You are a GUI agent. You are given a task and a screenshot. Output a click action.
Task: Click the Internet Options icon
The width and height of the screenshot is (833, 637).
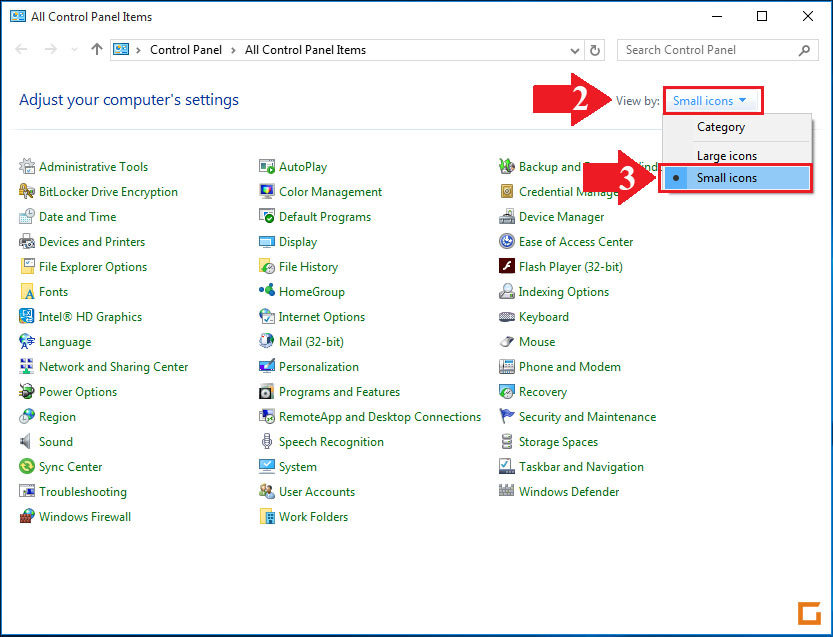coord(267,316)
